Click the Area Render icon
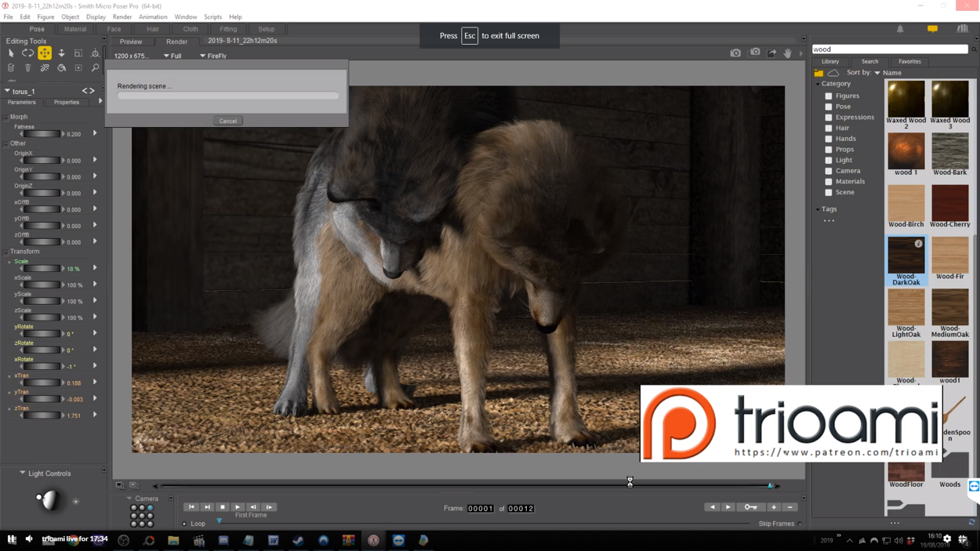980x551 pixels. tap(755, 53)
